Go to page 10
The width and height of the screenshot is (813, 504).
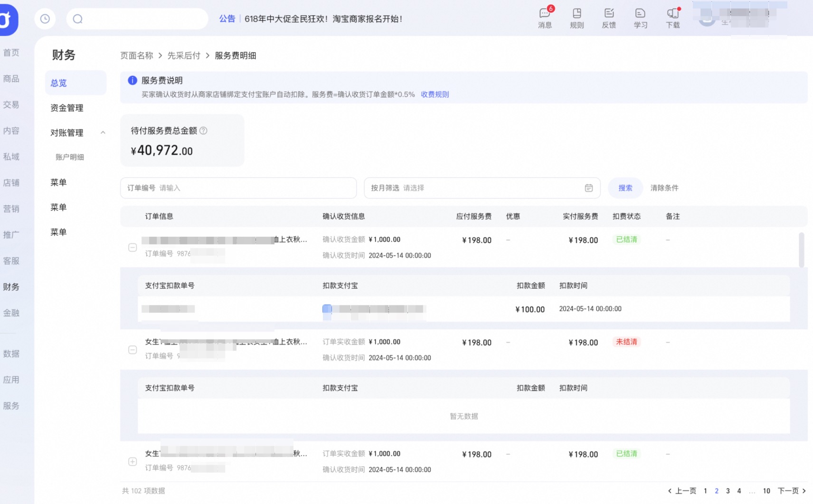point(766,491)
